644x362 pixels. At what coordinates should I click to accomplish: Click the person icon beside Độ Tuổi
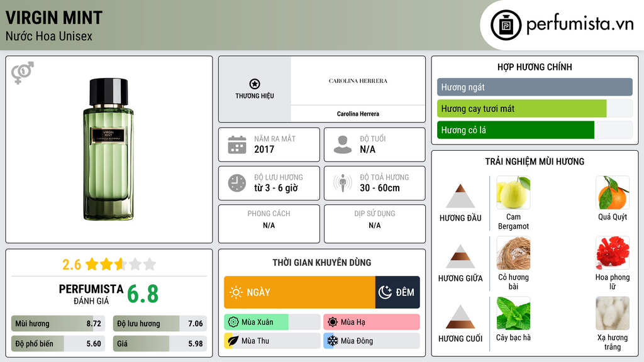(x=343, y=145)
